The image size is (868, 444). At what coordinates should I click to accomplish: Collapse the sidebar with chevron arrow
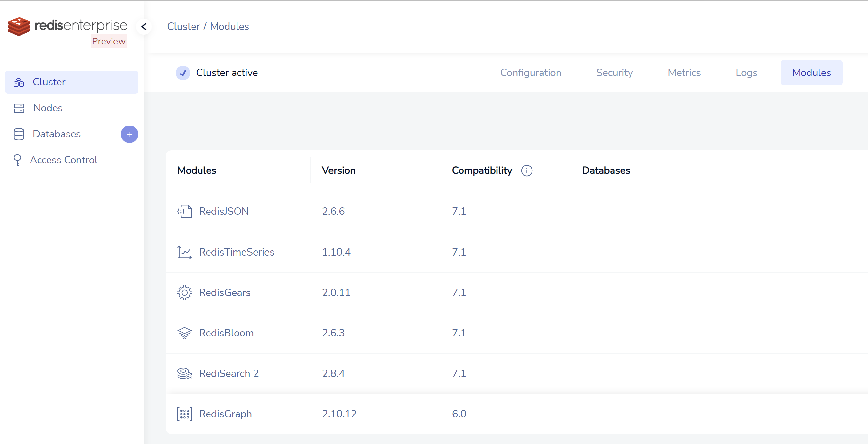(144, 27)
